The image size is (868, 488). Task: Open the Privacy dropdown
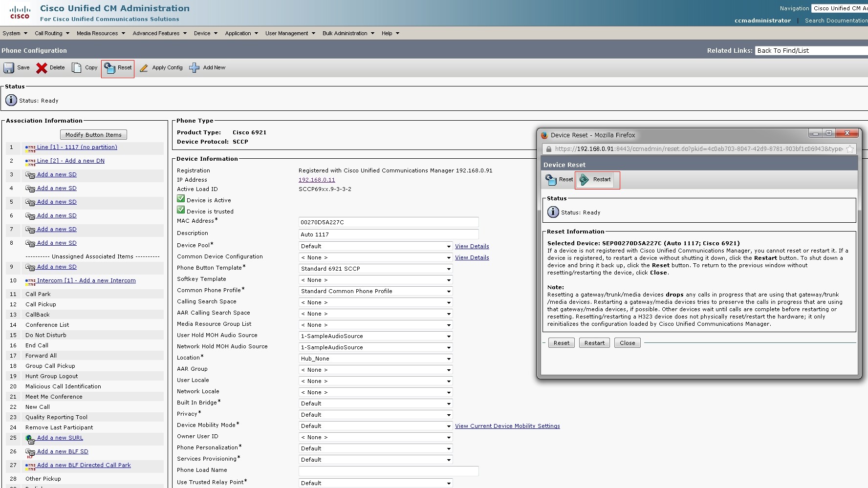375,415
